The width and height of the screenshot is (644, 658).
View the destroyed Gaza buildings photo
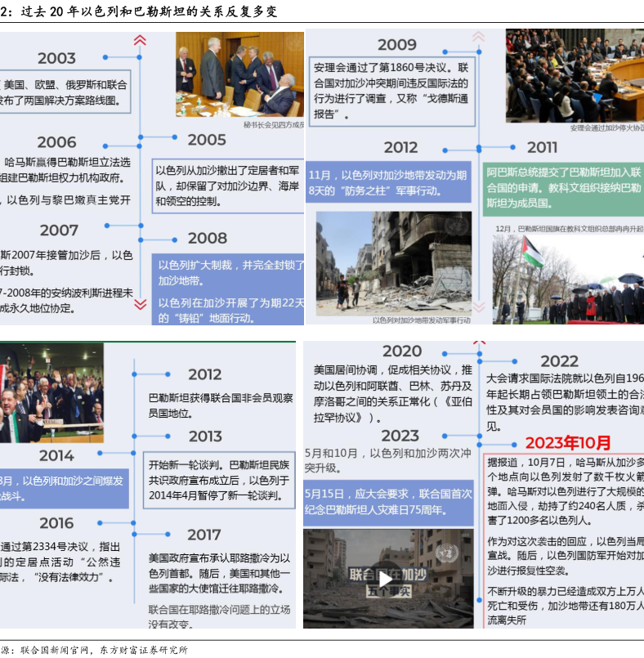click(393, 262)
